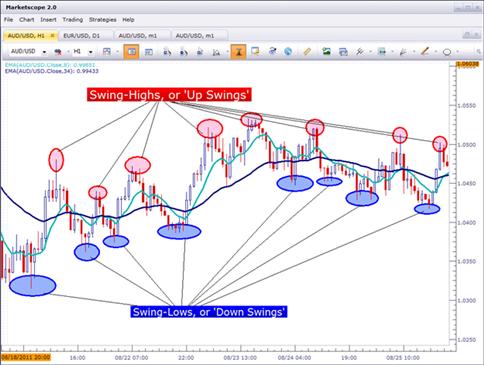The width and height of the screenshot is (484, 365).
Task: Select the red pencil line drawing tool
Action: pos(425,52)
